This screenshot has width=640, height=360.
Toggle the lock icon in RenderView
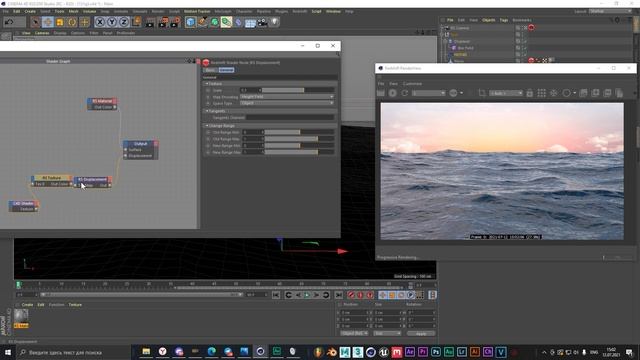click(x=529, y=93)
